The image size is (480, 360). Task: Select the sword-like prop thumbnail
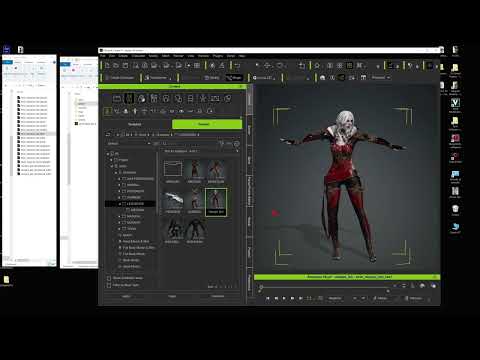click(173, 199)
